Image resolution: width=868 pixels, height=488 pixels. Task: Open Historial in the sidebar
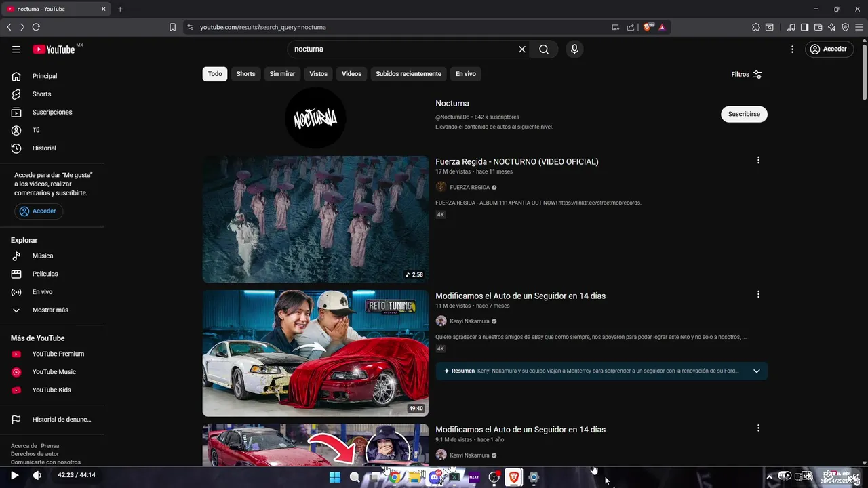pos(44,148)
